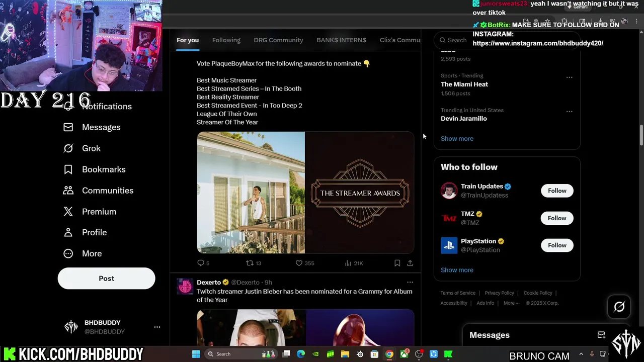Open Kick app from the taskbar

click(448, 354)
